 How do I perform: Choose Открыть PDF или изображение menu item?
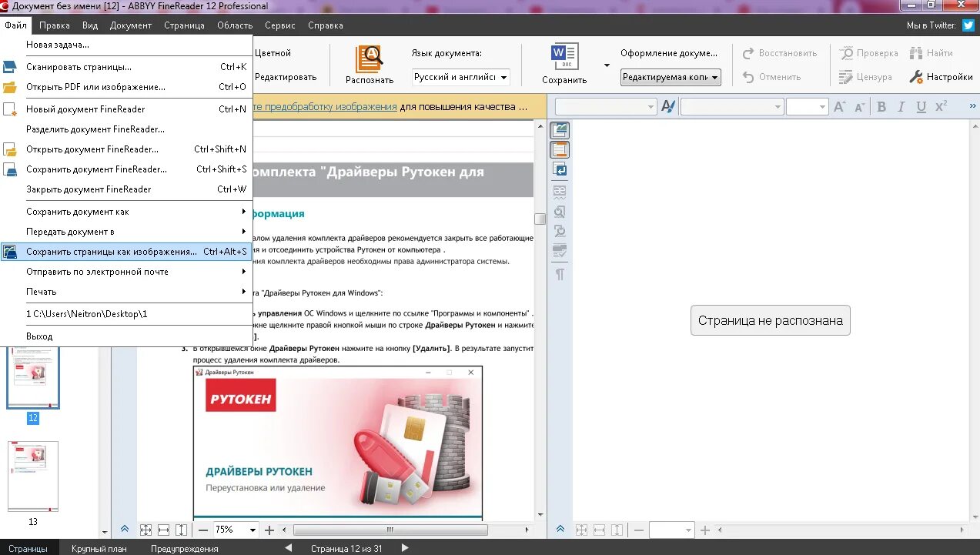click(x=127, y=87)
